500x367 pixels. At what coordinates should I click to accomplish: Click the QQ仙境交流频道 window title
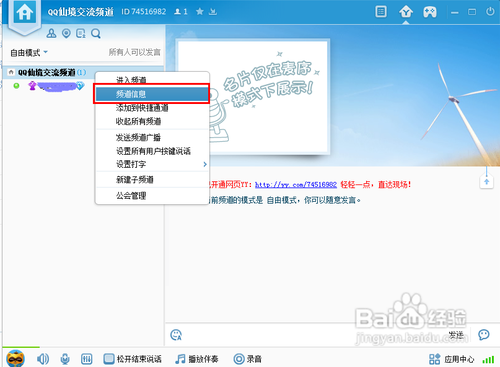tap(81, 12)
